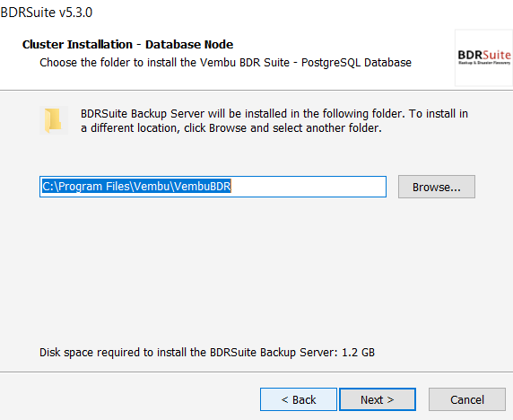The width and height of the screenshot is (513, 420).
Task: Click the Browse... button
Action: coord(437,187)
